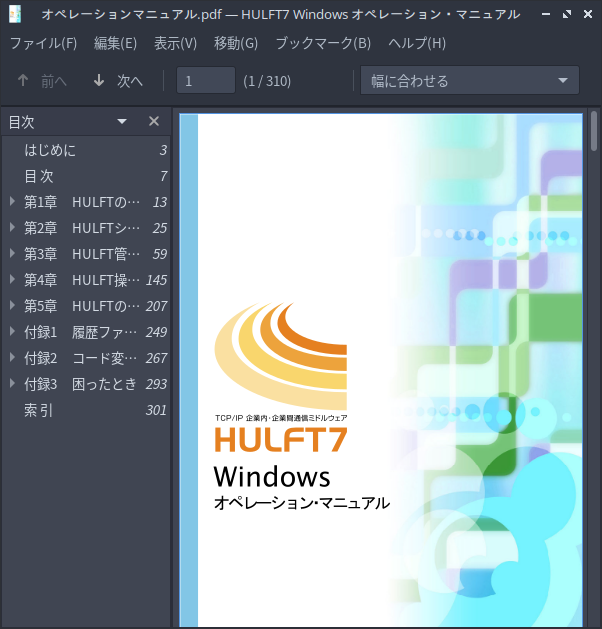Close the document viewer window
The image size is (602, 629).
[588, 14]
